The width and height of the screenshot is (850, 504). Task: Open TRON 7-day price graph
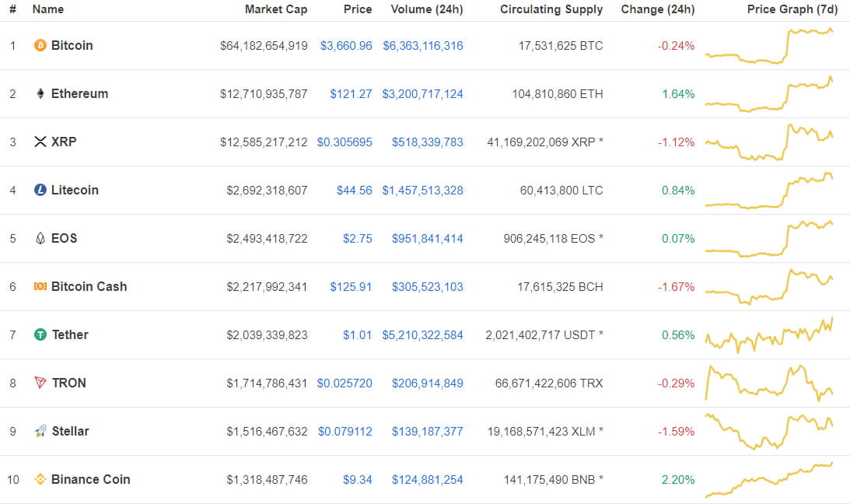point(769,383)
